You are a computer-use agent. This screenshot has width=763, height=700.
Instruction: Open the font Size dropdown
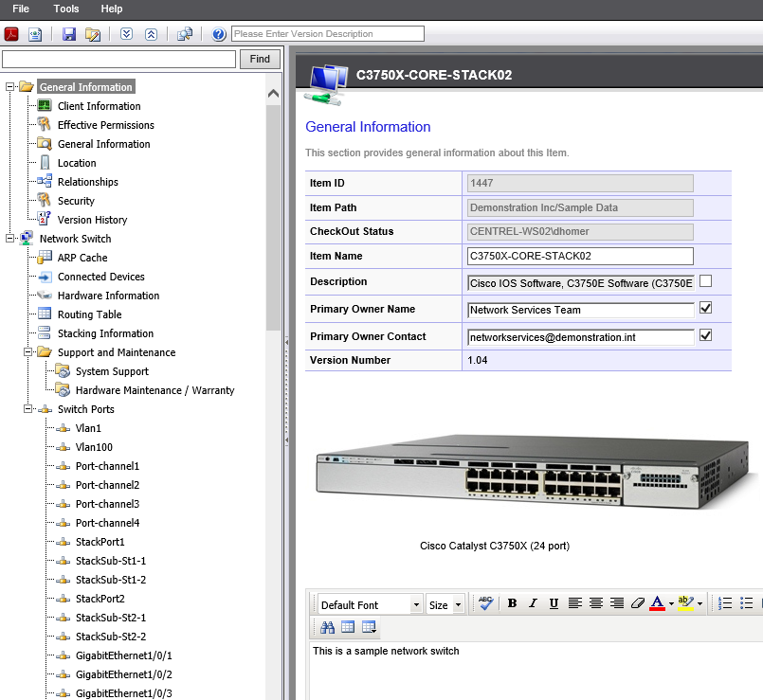[x=445, y=603]
